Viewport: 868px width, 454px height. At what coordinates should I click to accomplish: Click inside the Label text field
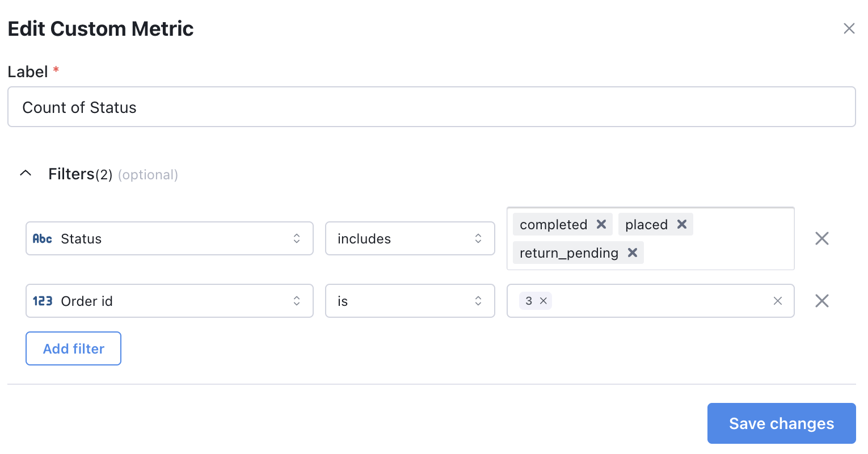click(227, 107)
